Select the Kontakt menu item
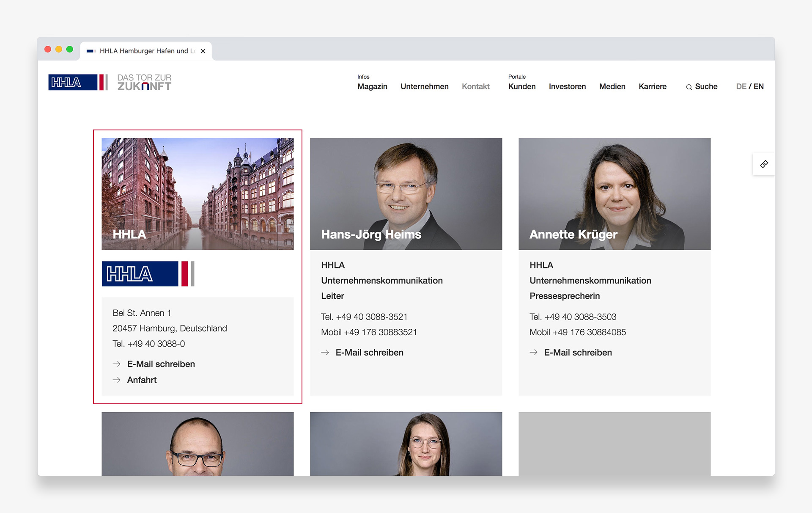The height and width of the screenshot is (513, 812). [x=475, y=86]
